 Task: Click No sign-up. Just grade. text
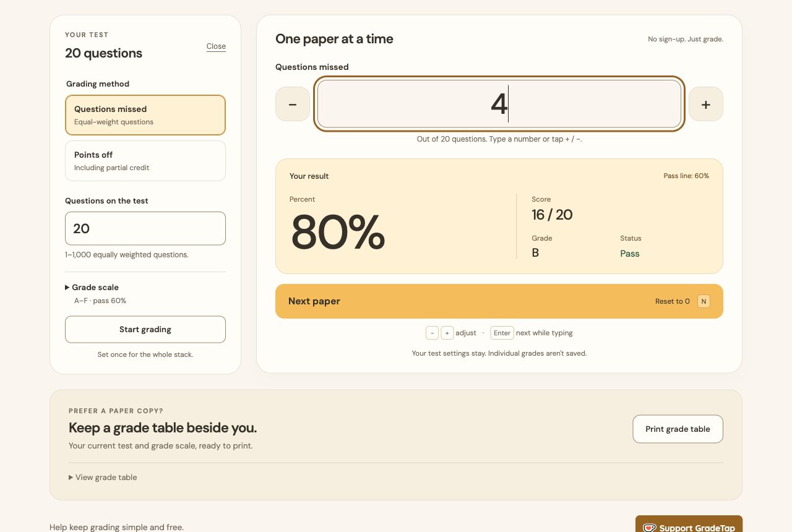click(686, 39)
